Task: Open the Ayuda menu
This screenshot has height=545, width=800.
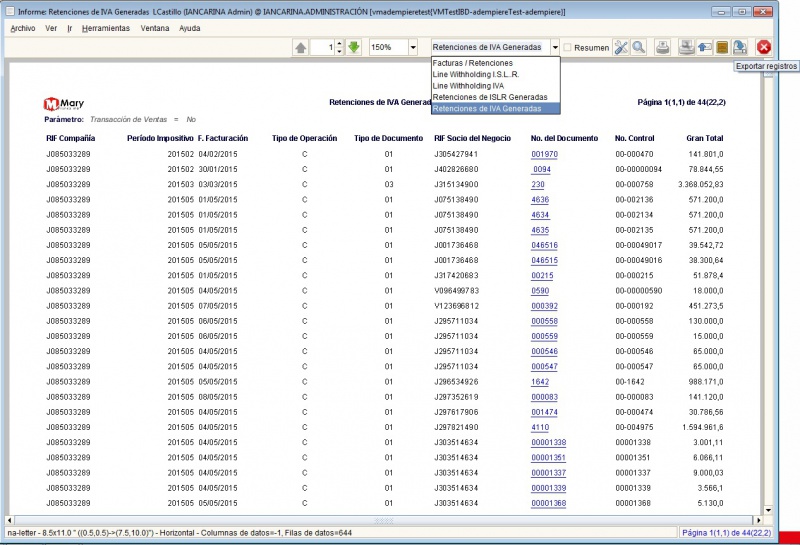Action: [x=189, y=29]
